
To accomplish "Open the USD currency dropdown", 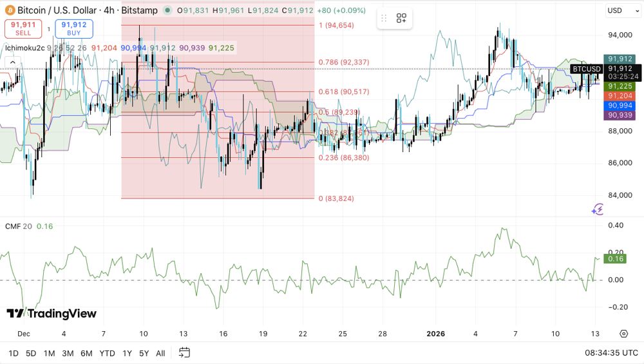I will (x=623, y=10).
